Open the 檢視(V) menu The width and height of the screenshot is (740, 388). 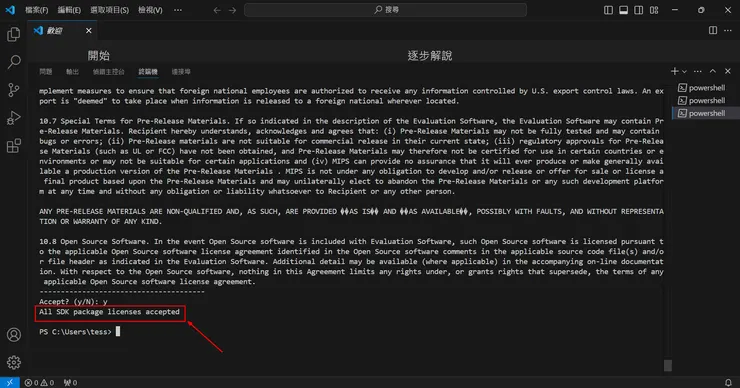[x=150, y=10]
